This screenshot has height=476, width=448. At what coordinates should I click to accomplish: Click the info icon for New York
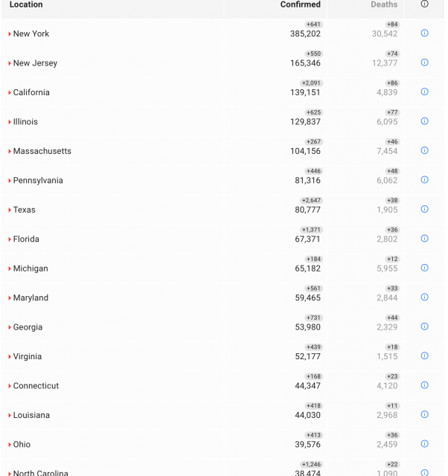pyautogui.click(x=424, y=33)
